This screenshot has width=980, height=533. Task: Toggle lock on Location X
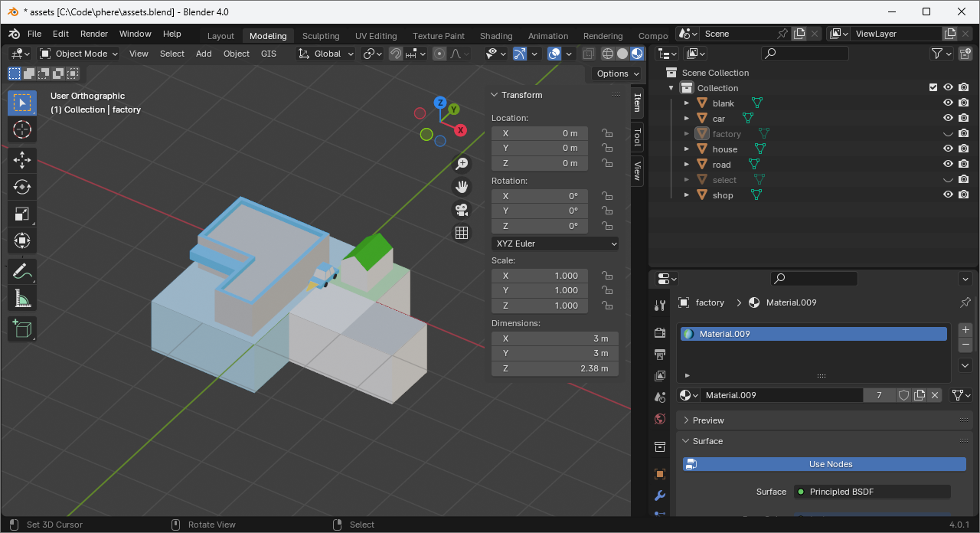click(606, 133)
